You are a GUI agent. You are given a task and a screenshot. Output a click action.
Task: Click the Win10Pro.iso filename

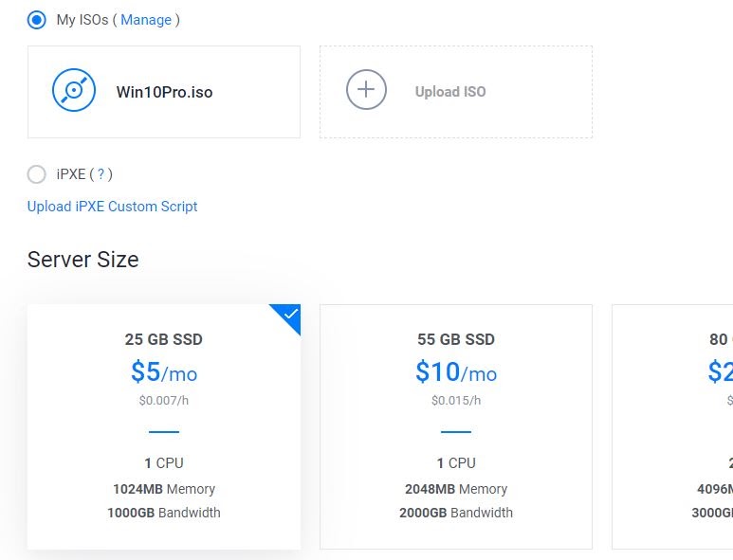pos(165,92)
